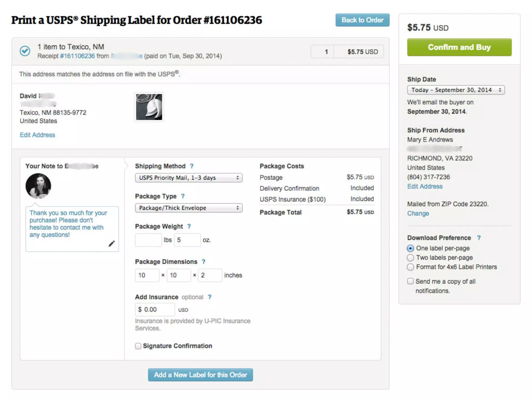Click the Download Preference help question mark

click(x=479, y=238)
